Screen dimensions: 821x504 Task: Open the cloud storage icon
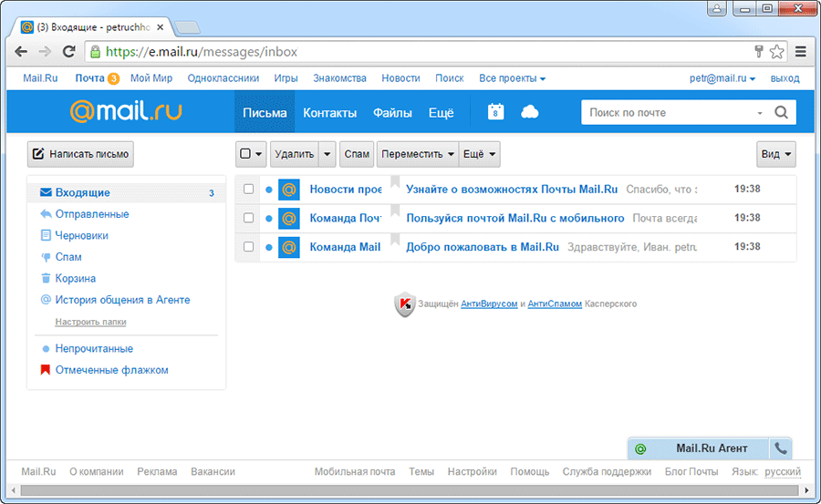pos(529,111)
